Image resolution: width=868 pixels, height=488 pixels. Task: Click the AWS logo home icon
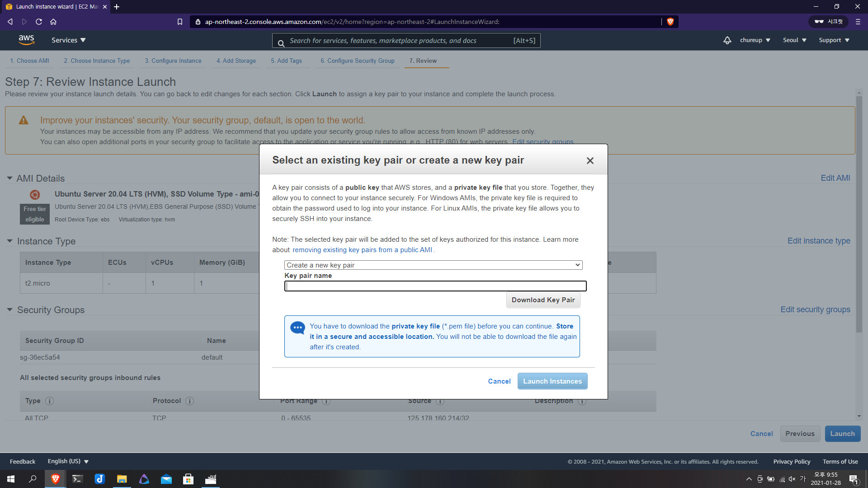tap(26, 40)
